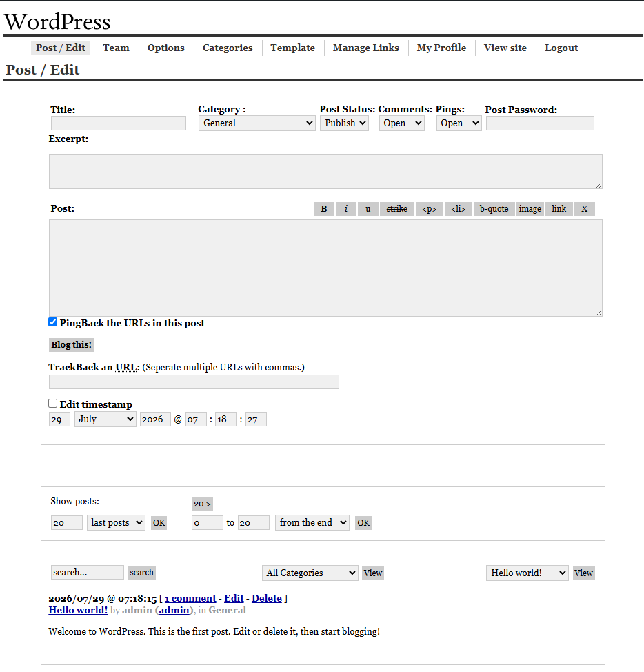Focus the TrackBack URL input field
644x672 pixels.
[x=194, y=382]
